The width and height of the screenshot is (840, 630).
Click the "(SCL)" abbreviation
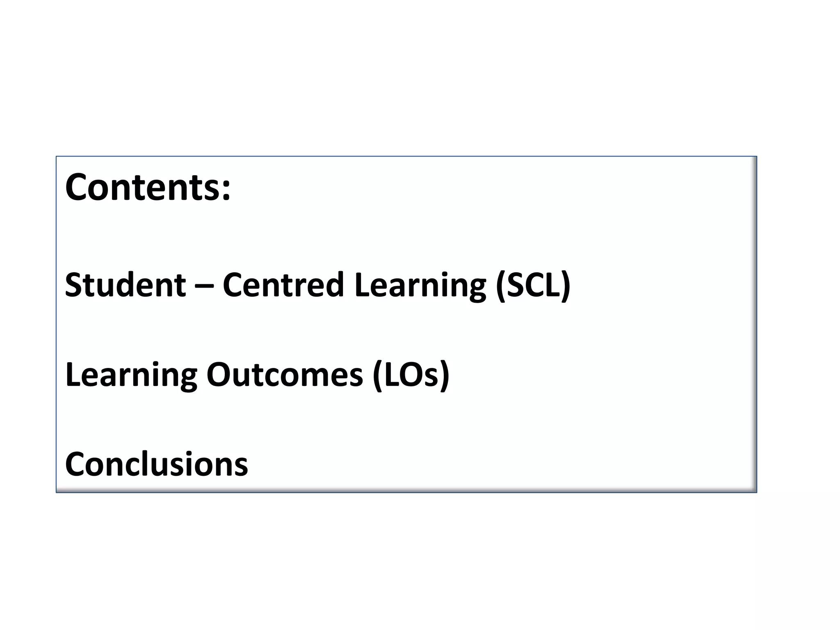point(533,285)
